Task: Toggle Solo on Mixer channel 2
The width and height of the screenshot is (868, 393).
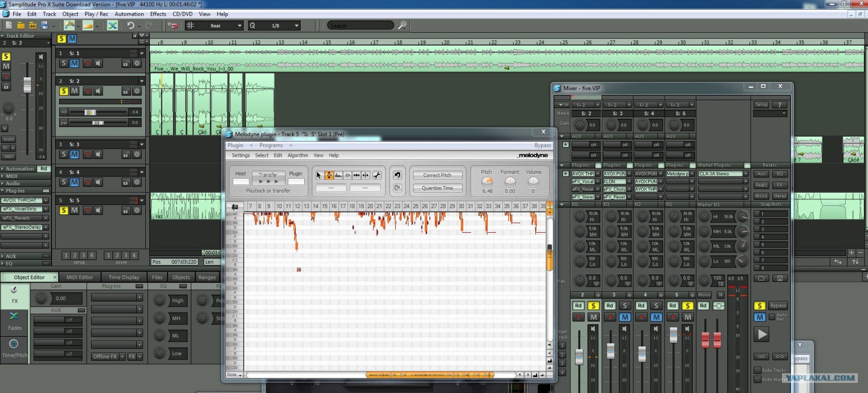Action: coord(593,305)
